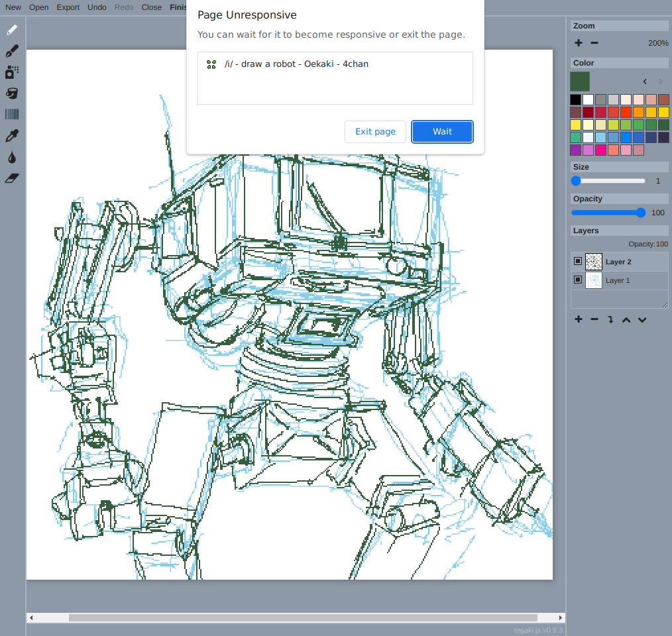Click the horizontal scrollbar right arrow
Image resolution: width=672 pixels, height=636 pixels.
[x=561, y=617]
